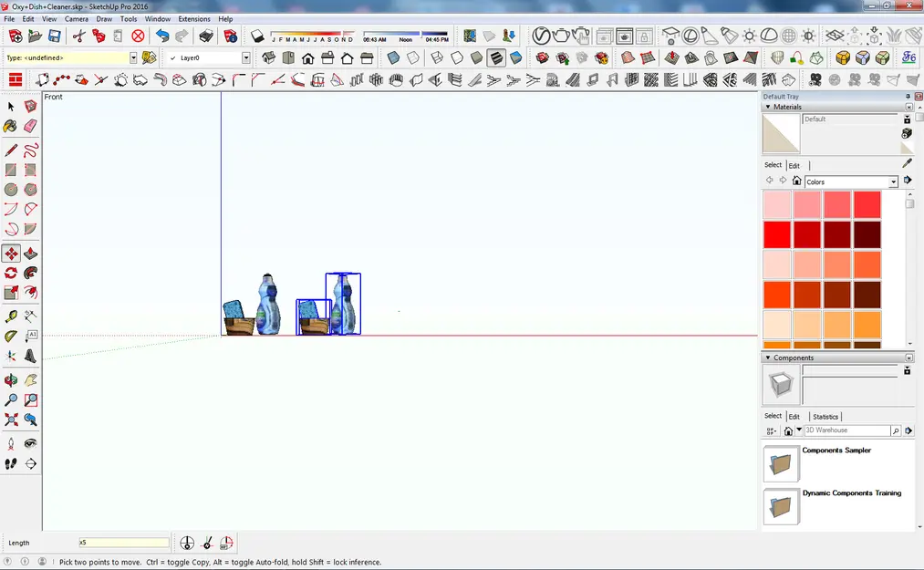Select the Rotate tool
This screenshot has width=924, height=570.
[x=13, y=272]
